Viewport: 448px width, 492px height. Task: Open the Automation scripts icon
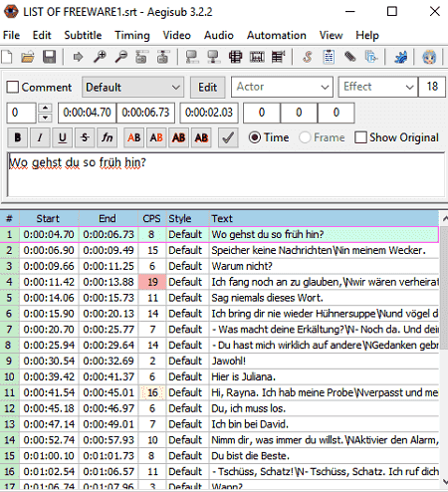coord(400,57)
